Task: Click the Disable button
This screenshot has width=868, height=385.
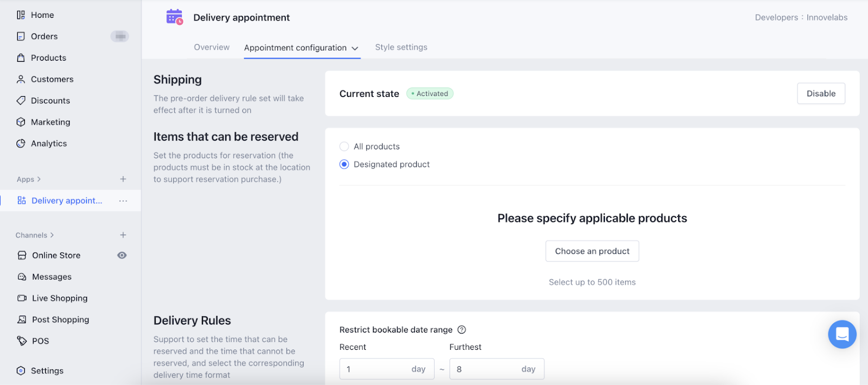Action: coord(820,93)
